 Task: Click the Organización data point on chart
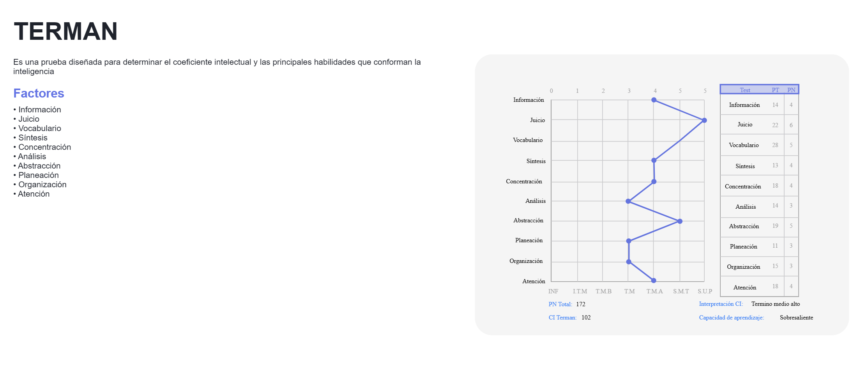[x=628, y=262]
